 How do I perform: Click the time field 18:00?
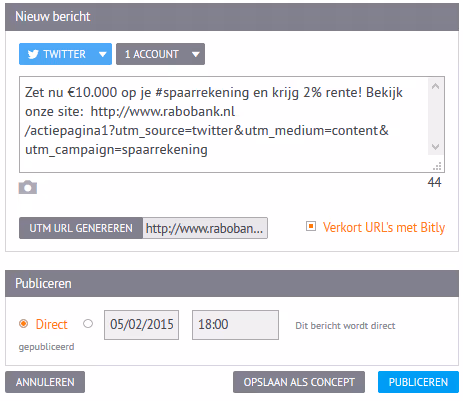[x=235, y=325]
